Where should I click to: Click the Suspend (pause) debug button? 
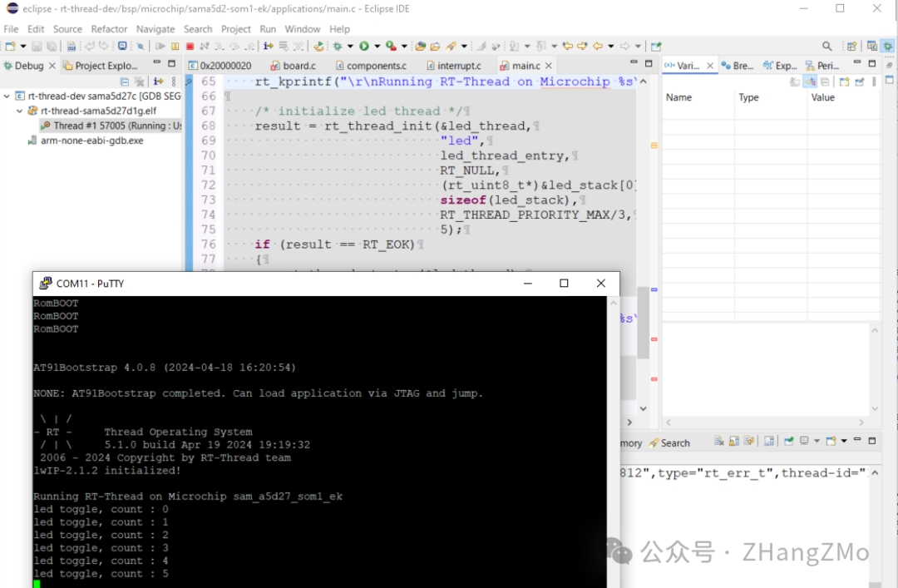click(175, 47)
